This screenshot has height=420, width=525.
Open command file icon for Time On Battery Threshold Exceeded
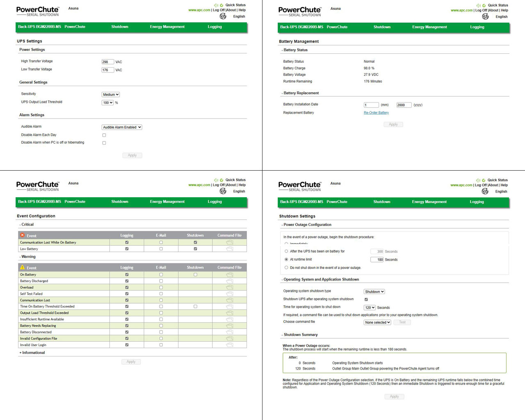coord(230,306)
